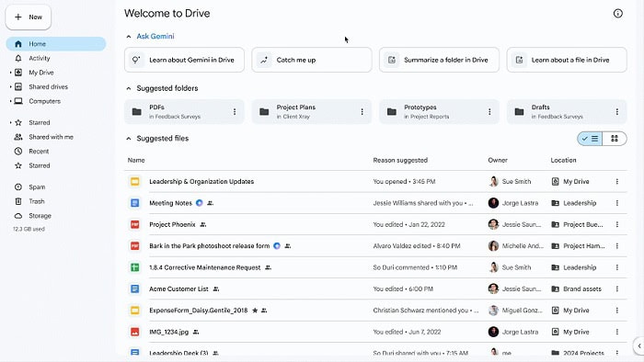Screen dimensions: 644x362
Task: Open Leadership & Organization Updates file
Action: tap(201, 182)
